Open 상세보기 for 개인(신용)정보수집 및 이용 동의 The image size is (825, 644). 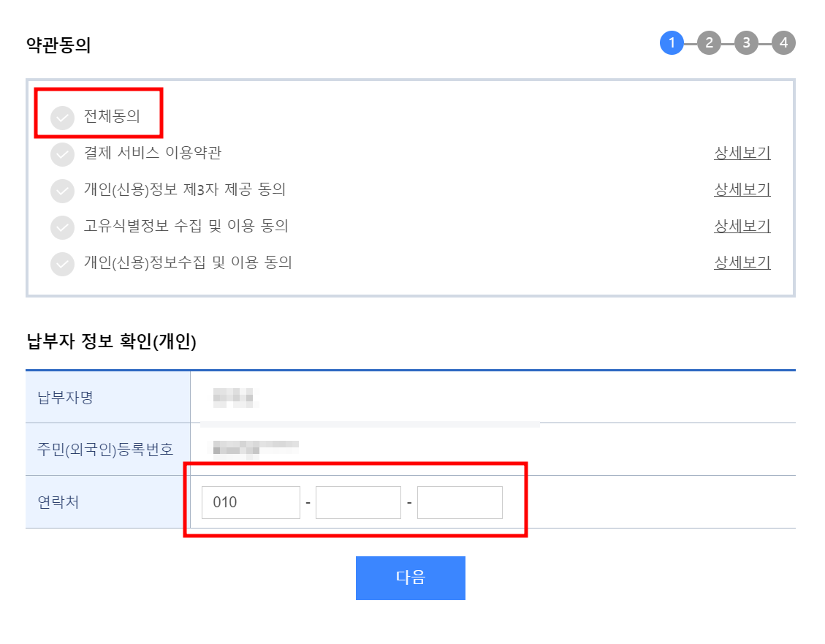pos(742,263)
